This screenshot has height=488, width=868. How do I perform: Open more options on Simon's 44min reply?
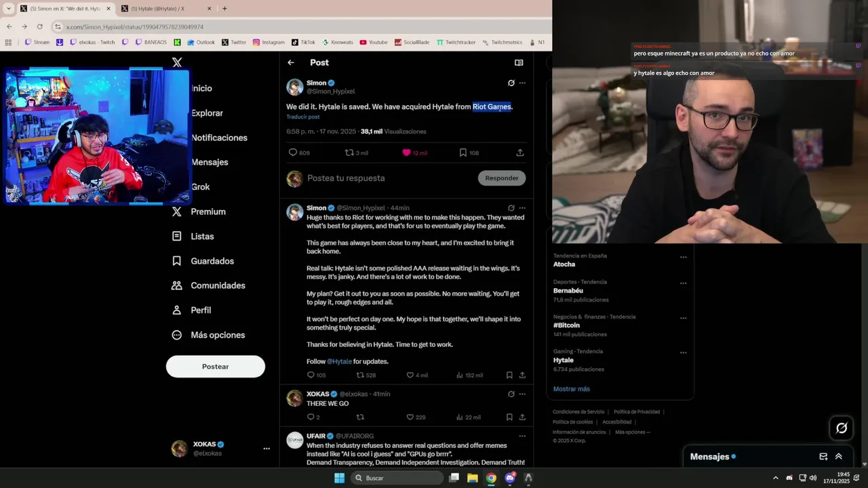click(x=522, y=208)
